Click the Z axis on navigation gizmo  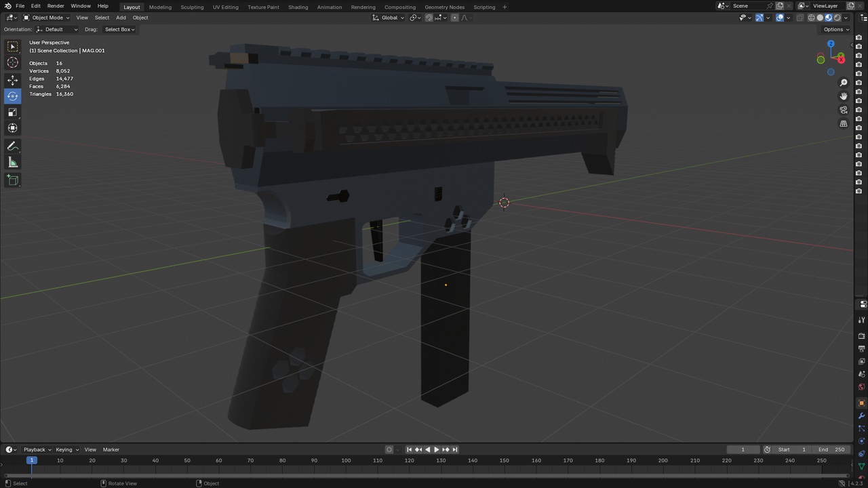click(831, 44)
